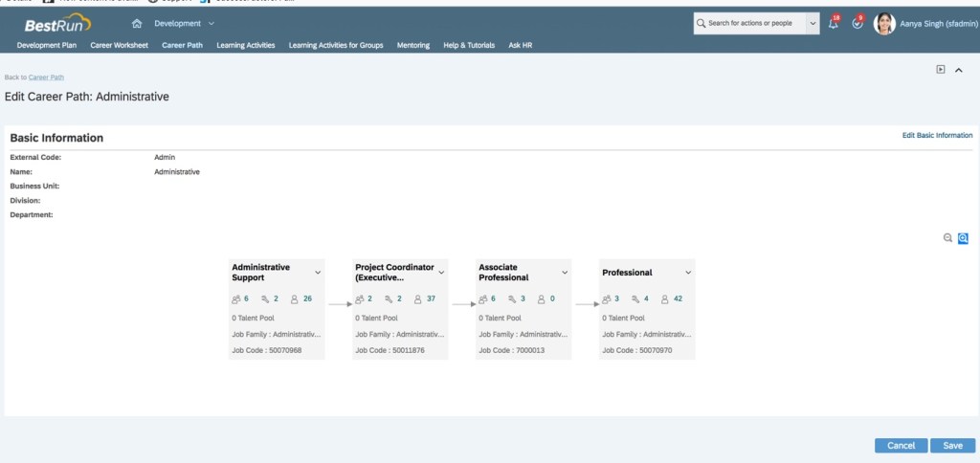The image size is (980, 463).
Task: Open the Career Worksheet tab
Action: [x=119, y=45]
